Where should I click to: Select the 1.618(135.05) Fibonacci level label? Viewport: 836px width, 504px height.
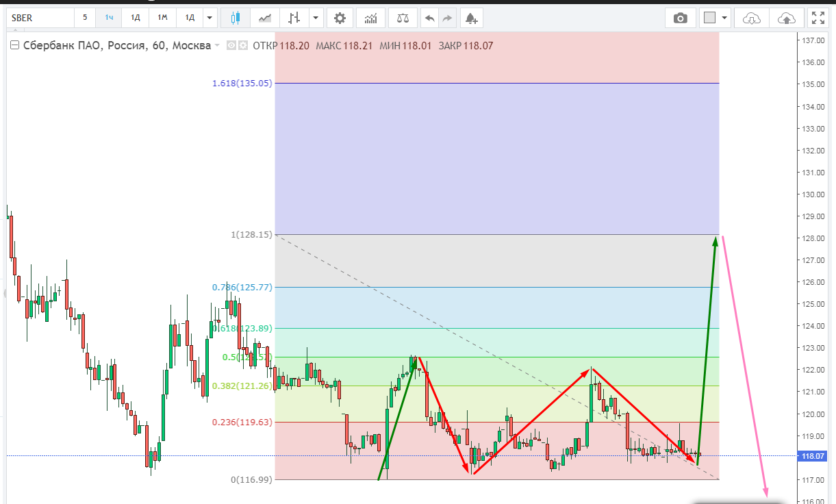point(242,84)
